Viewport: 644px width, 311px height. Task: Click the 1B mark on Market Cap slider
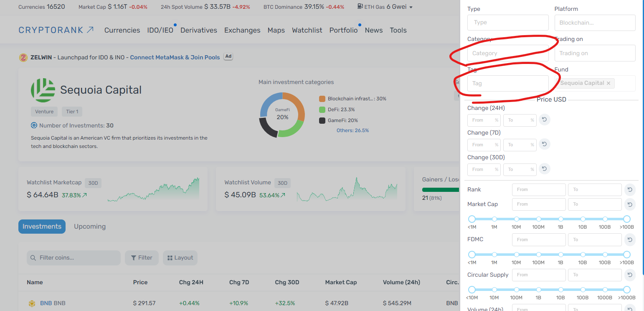pyautogui.click(x=560, y=219)
